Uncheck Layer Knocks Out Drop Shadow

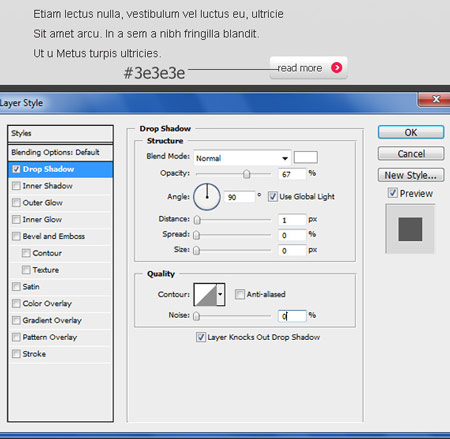click(x=200, y=337)
